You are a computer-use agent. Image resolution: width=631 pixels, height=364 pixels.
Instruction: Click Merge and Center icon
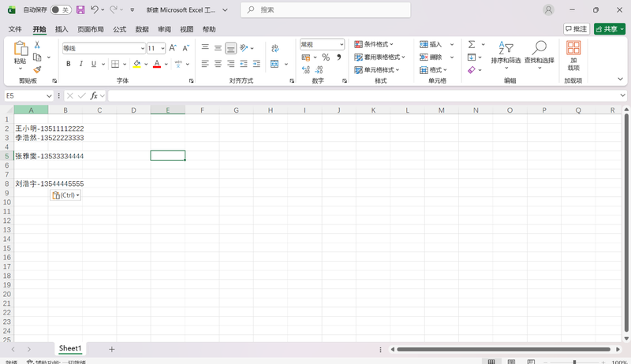click(274, 64)
